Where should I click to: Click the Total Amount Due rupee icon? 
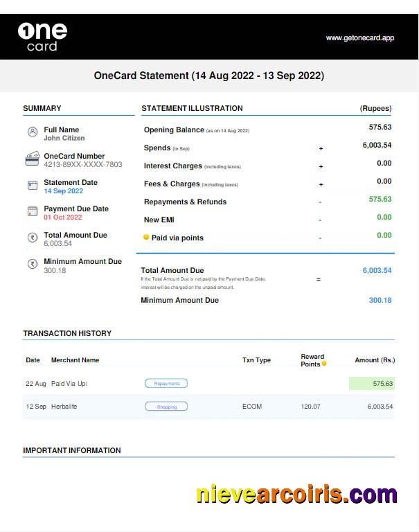[x=32, y=238]
